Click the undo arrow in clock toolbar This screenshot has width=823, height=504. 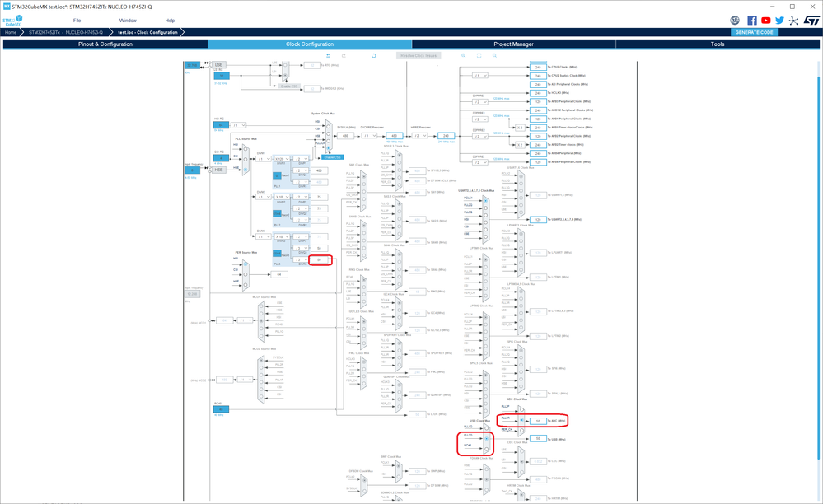(x=329, y=56)
